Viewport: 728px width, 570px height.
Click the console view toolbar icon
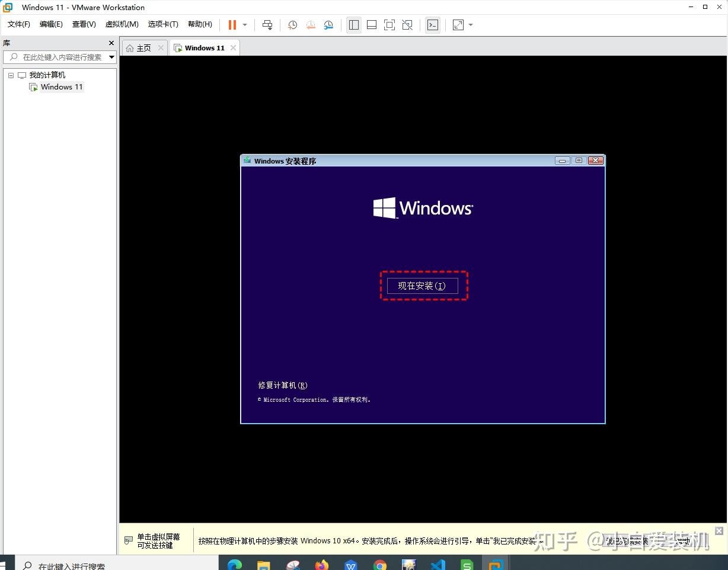click(x=433, y=25)
